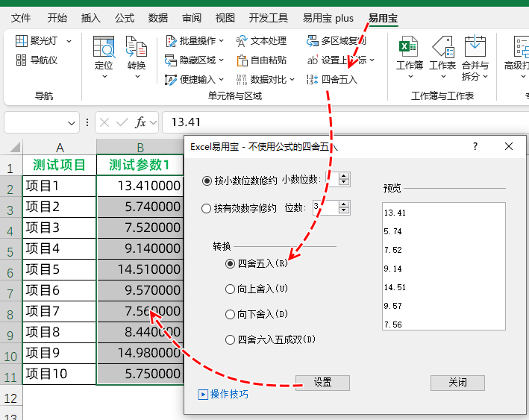Screen dimensions: 529x420
Task: Click the 转换 convert icon
Action: (x=137, y=46)
